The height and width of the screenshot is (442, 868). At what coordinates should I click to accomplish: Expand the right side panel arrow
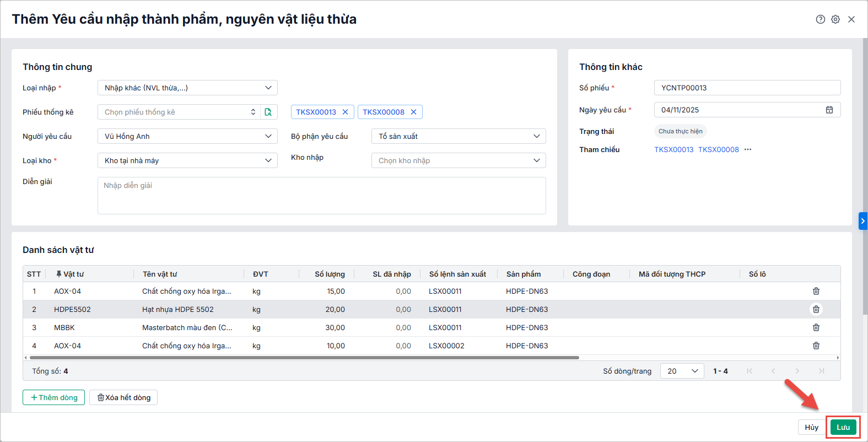pos(862,221)
